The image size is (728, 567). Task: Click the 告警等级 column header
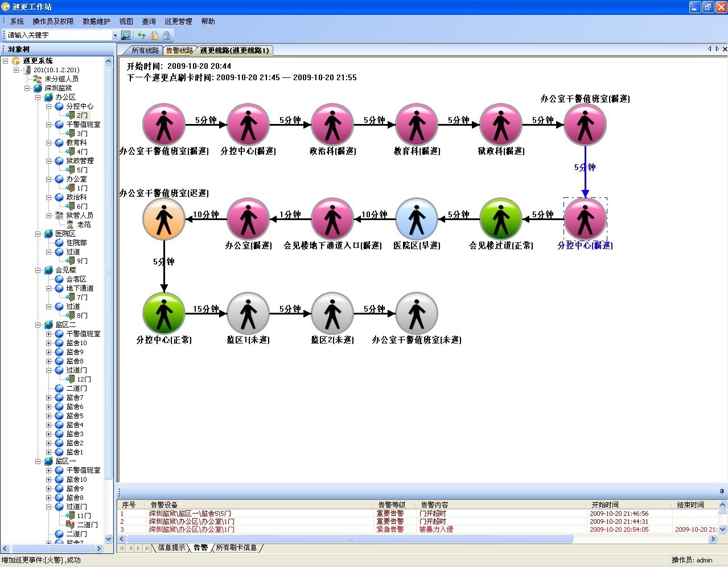click(392, 504)
